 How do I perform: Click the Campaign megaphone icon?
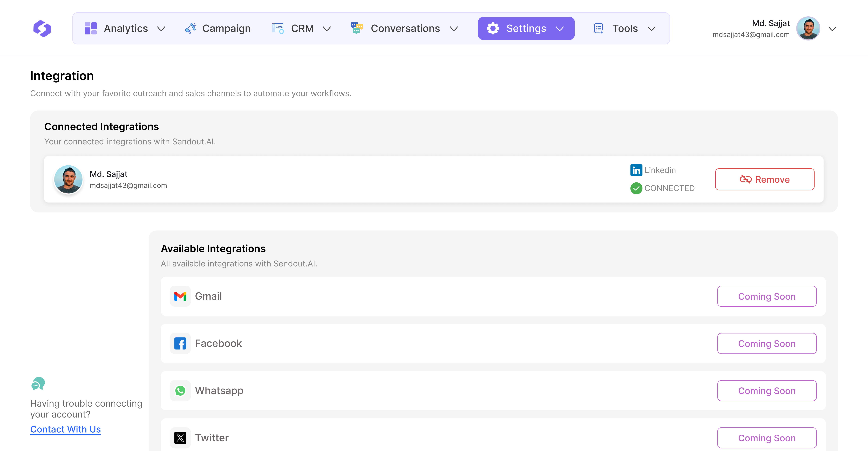(x=191, y=28)
